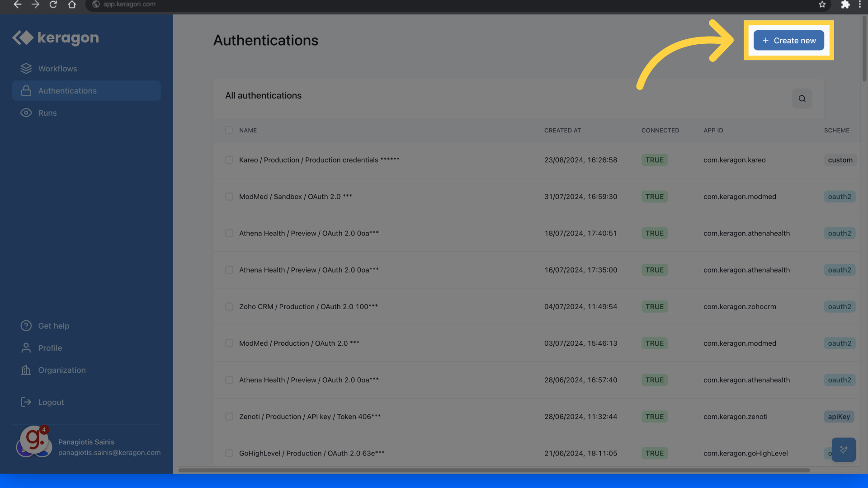Click the Workflows layers icon
The height and width of the screenshot is (488, 868).
pyautogui.click(x=26, y=69)
